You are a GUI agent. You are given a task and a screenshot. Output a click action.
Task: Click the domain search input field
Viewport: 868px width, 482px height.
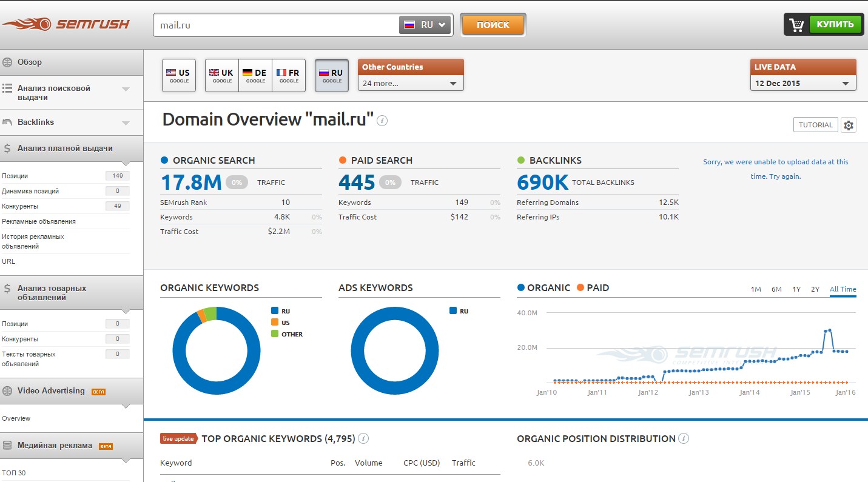276,25
